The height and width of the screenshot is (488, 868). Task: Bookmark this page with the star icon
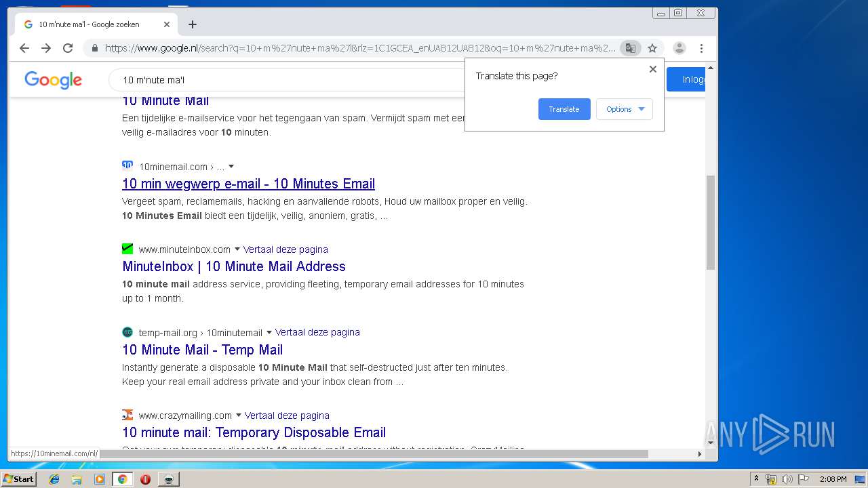pos(652,48)
